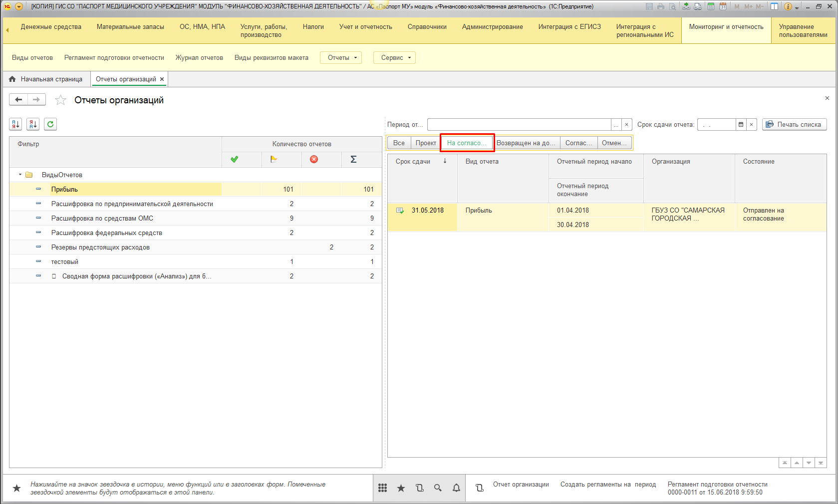The image size is (838, 504).
Task: Open the calculator from the title bar
Action: click(711, 6)
